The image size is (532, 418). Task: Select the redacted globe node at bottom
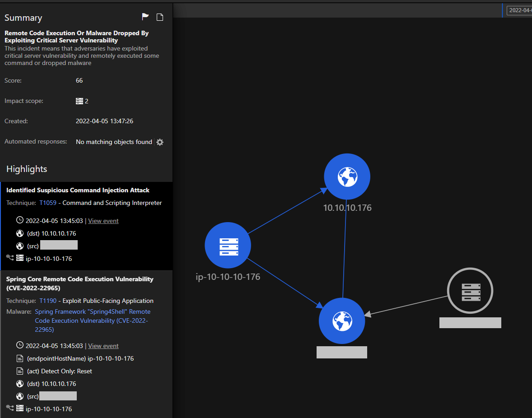pos(341,321)
